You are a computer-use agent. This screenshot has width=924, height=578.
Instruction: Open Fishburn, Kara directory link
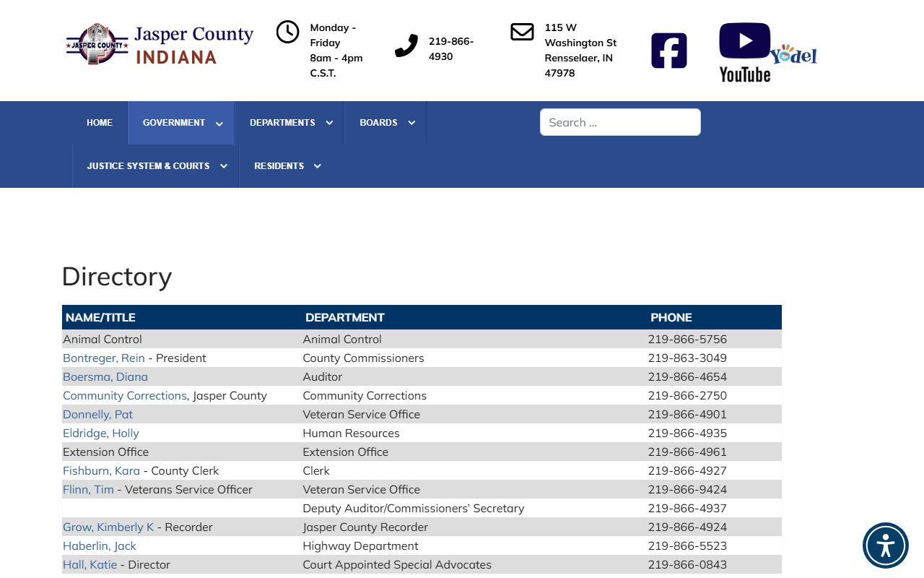pyautogui.click(x=102, y=471)
